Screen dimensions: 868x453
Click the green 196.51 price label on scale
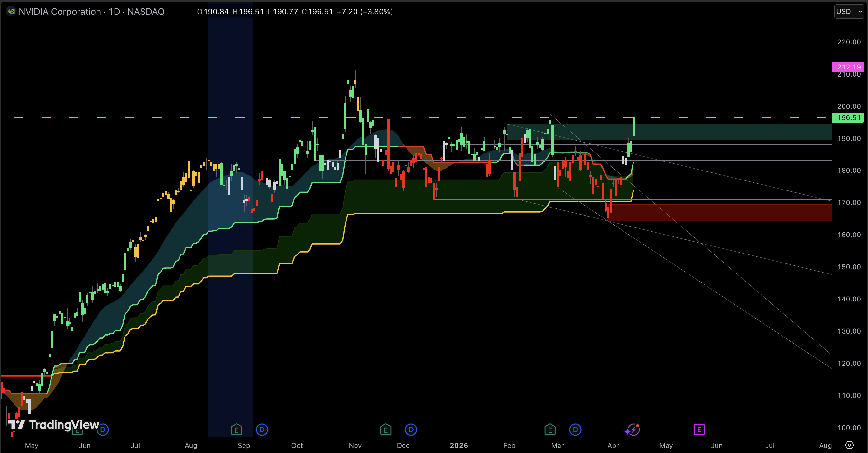click(849, 118)
